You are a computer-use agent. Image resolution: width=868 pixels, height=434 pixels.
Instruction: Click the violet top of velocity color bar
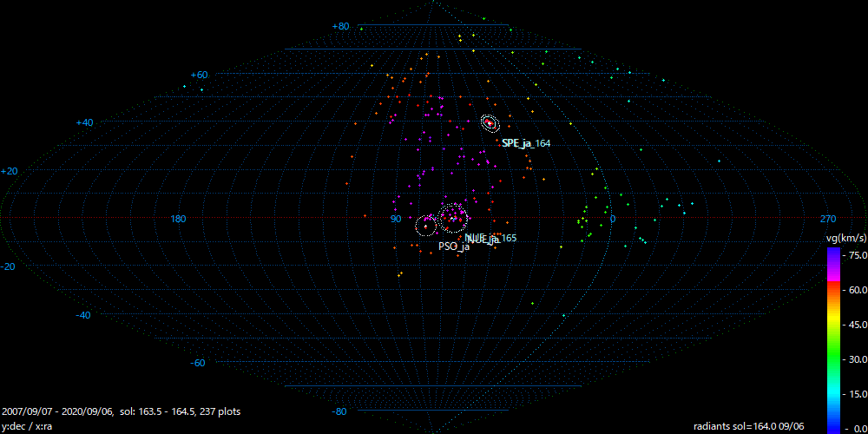(x=833, y=253)
